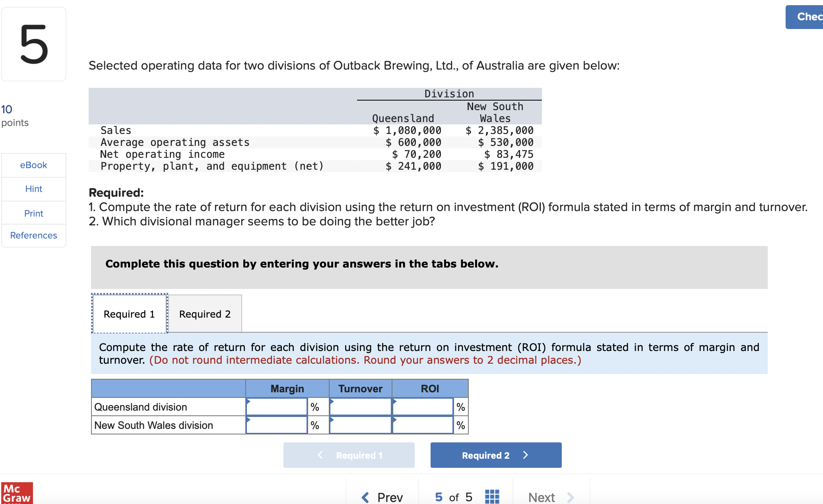
Task: Open the Hint link
Action: [x=33, y=189]
